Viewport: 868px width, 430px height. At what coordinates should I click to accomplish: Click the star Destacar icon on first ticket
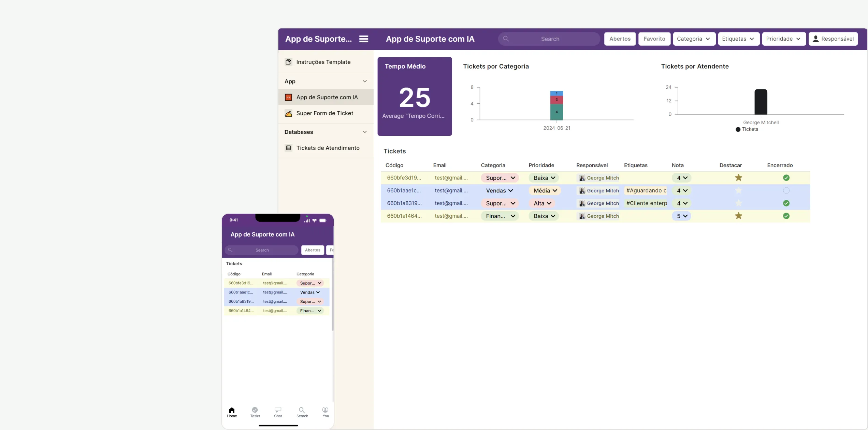[x=738, y=178]
